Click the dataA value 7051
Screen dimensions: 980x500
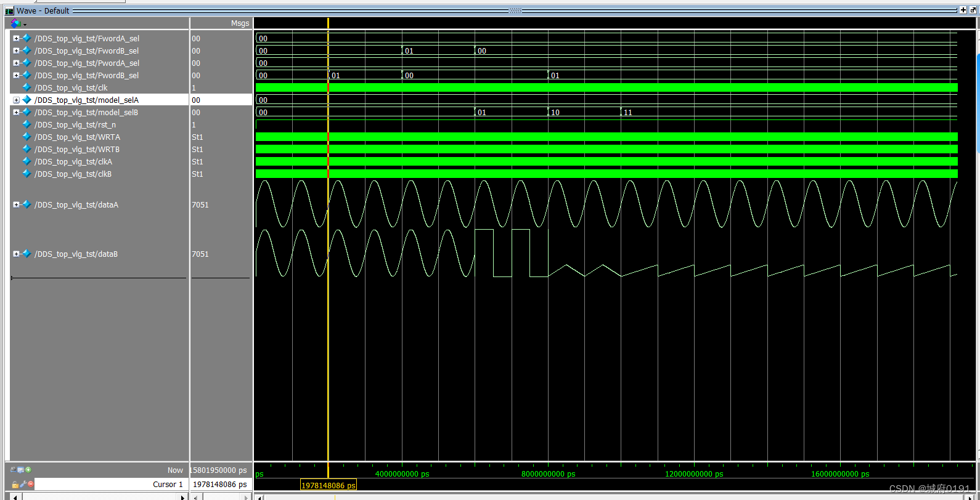[x=200, y=204]
